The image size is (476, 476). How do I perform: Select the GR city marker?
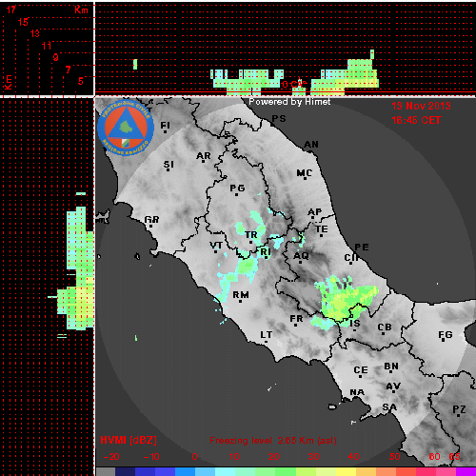click(x=150, y=226)
